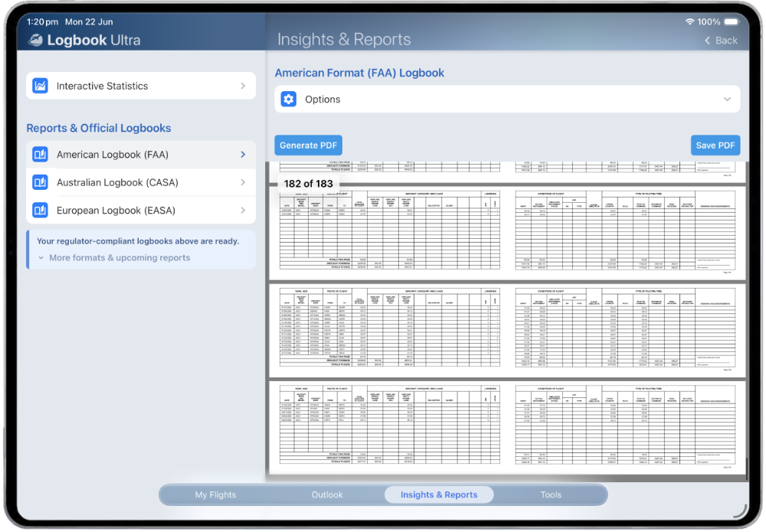Click the European Logbook (EASA) book icon
The image size is (766, 532).
tap(40, 211)
